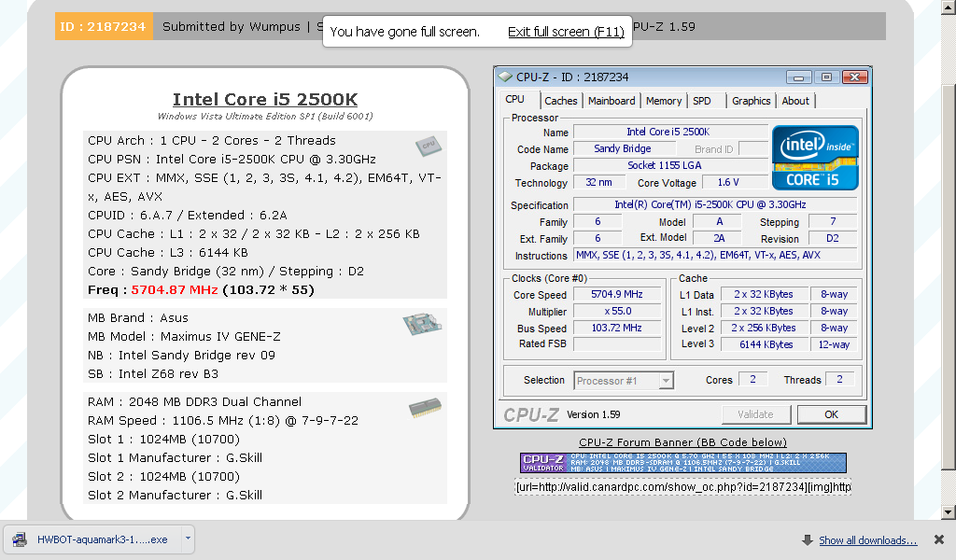Click the SB : Intel Z68 rev B3 line
The width and height of the screenshot is (956, 560).
point(153,374)
